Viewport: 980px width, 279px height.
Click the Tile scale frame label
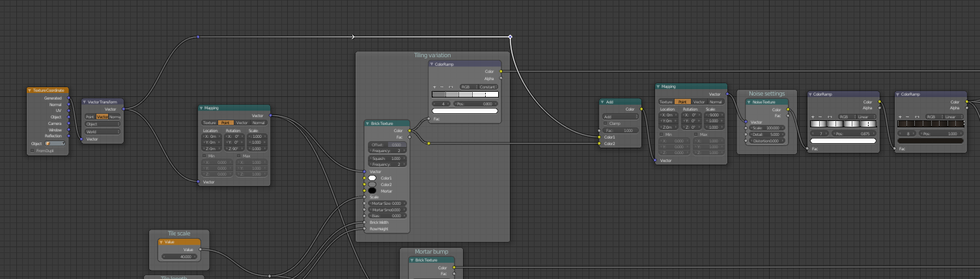[x=179, y=233]
